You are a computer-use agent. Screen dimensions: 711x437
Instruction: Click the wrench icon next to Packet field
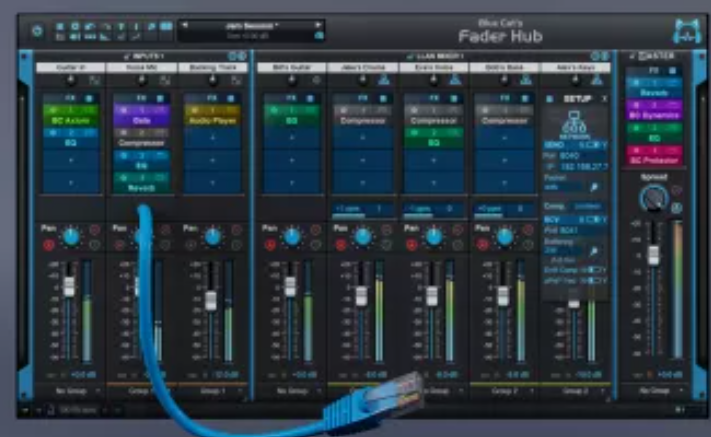(594, 187)
